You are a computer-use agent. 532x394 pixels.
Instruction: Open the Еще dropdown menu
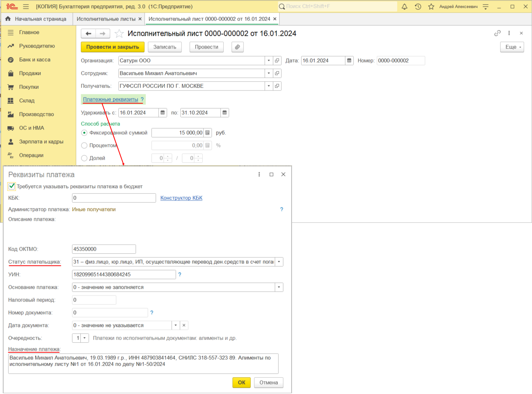(512, 47)
